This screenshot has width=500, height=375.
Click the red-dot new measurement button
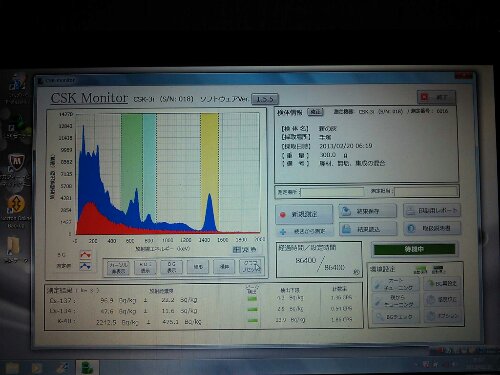pyautogui.click(x=304, y=214)
